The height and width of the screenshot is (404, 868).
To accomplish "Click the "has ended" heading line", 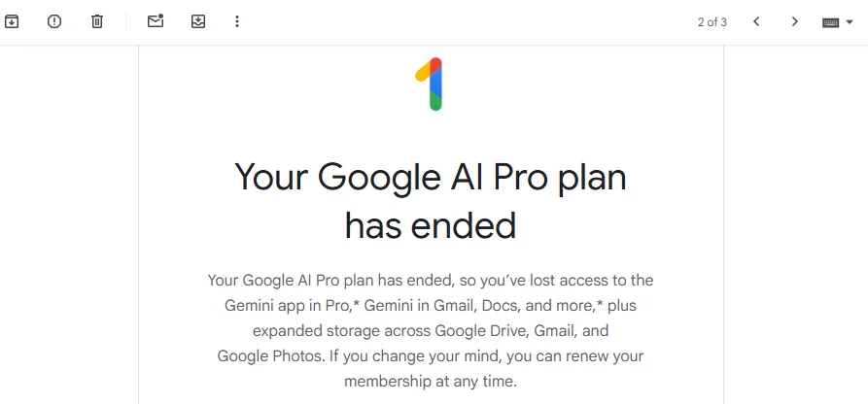I will (431, 225).
